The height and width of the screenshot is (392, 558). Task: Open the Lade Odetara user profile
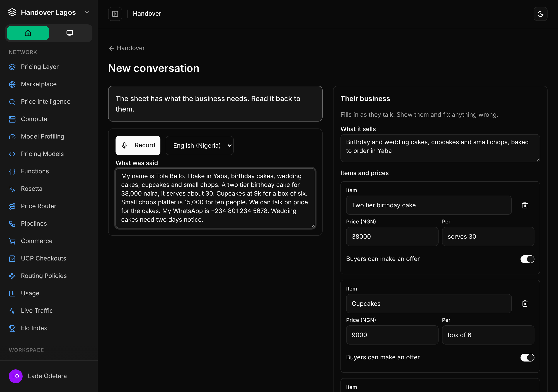49,376
